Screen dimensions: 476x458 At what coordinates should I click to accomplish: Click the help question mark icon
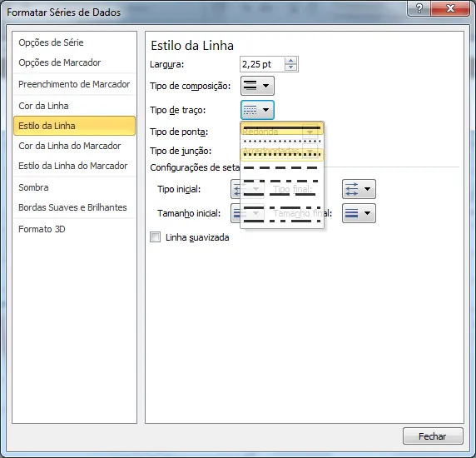click(419, 8)
